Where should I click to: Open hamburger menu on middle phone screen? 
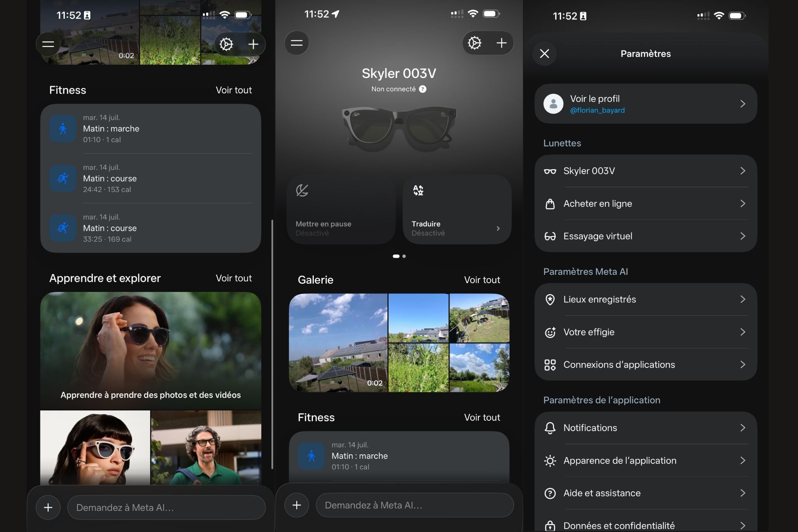pyautogui.click(x=296, y=43)
